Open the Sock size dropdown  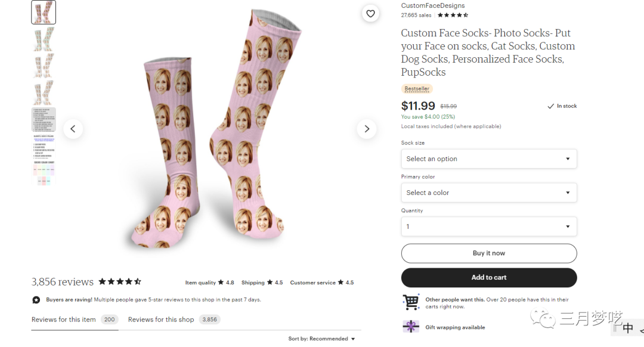pyautogui.click(x=488, y=159)
